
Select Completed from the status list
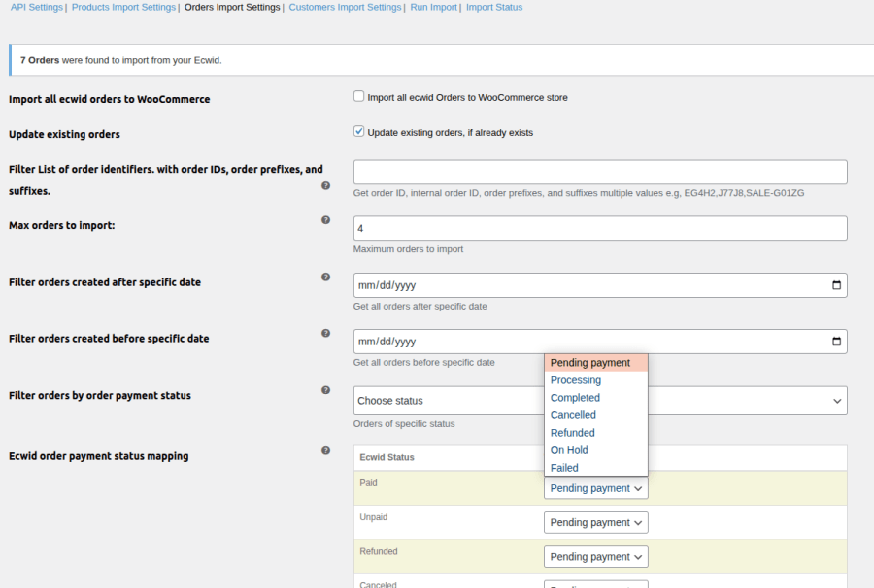pyautogui.click(x=575, y=398)
